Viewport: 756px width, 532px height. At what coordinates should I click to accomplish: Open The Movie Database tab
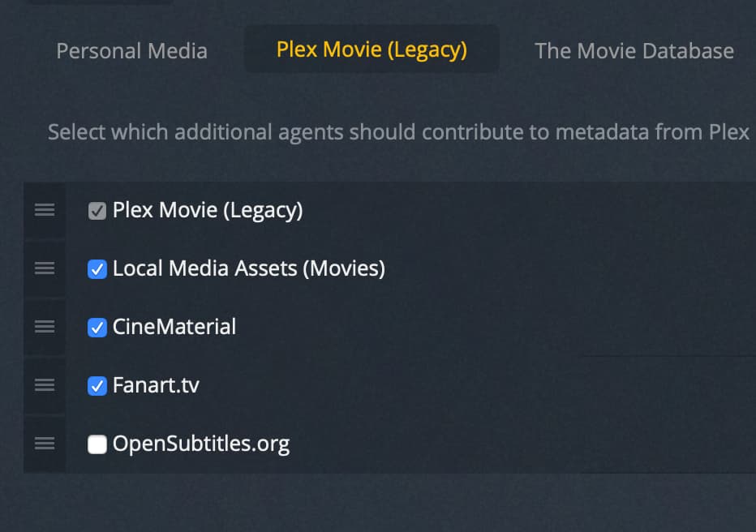click(x=634, y=50)
